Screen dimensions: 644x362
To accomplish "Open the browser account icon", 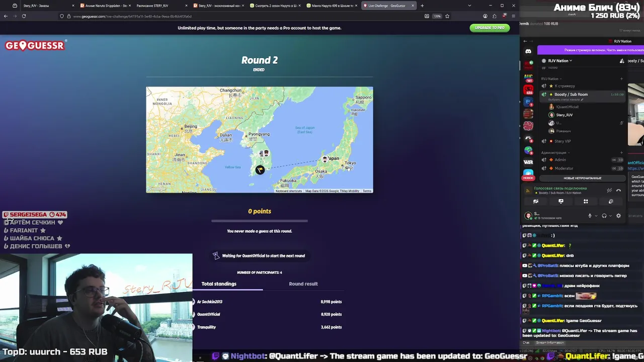I will point(485,16).
